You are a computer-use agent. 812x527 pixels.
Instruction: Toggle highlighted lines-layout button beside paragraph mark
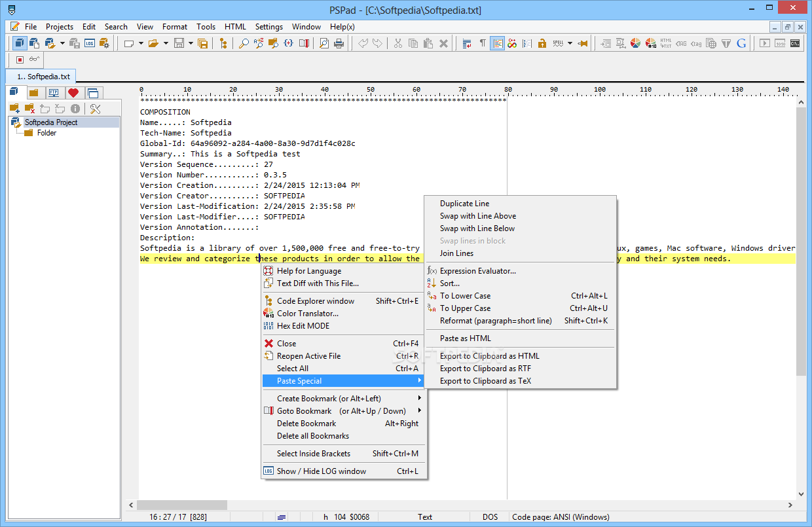[498, 43]
